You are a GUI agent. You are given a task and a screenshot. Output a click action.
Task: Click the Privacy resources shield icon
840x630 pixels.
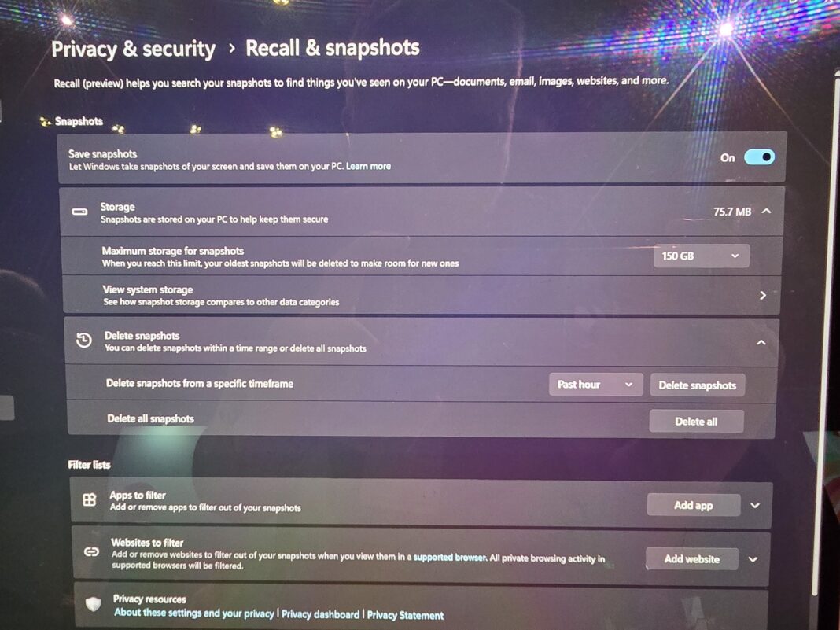pos(93,604)
